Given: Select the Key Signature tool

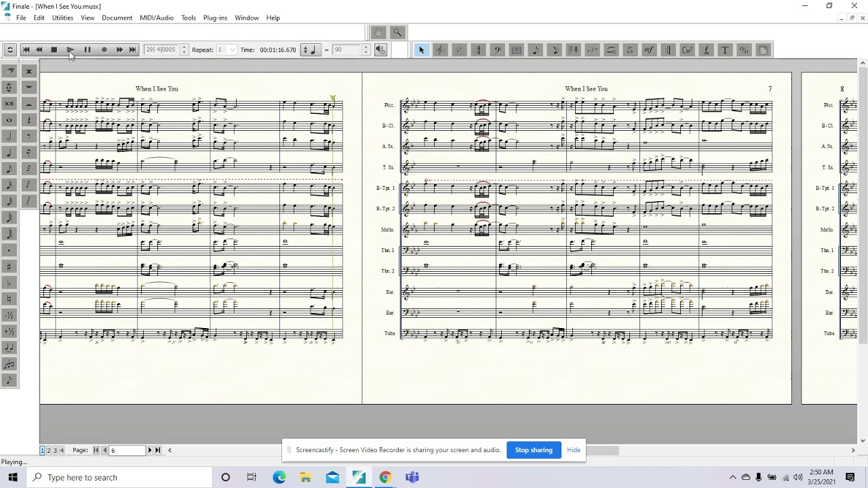Looking at the screenshot, I should pos(459,49).
